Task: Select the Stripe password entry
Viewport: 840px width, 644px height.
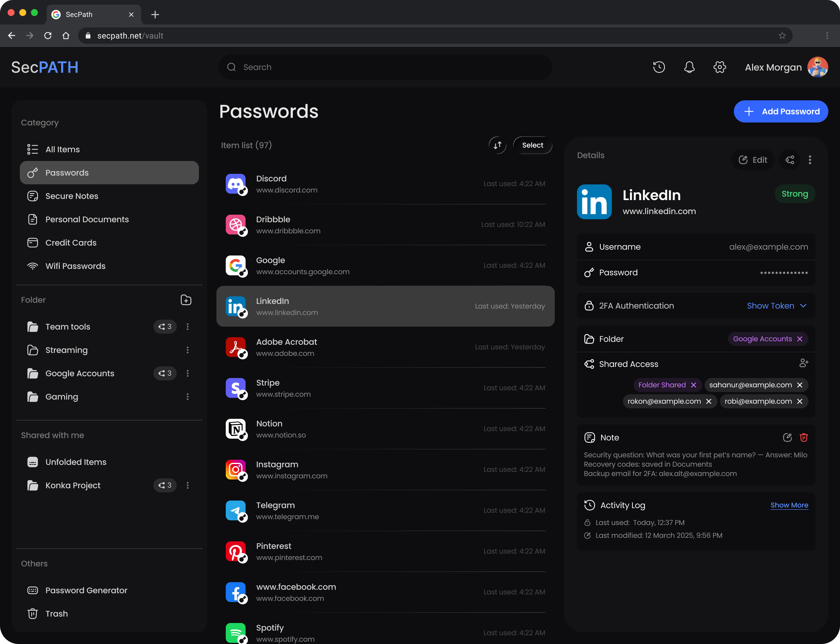Action: (385, 388)
